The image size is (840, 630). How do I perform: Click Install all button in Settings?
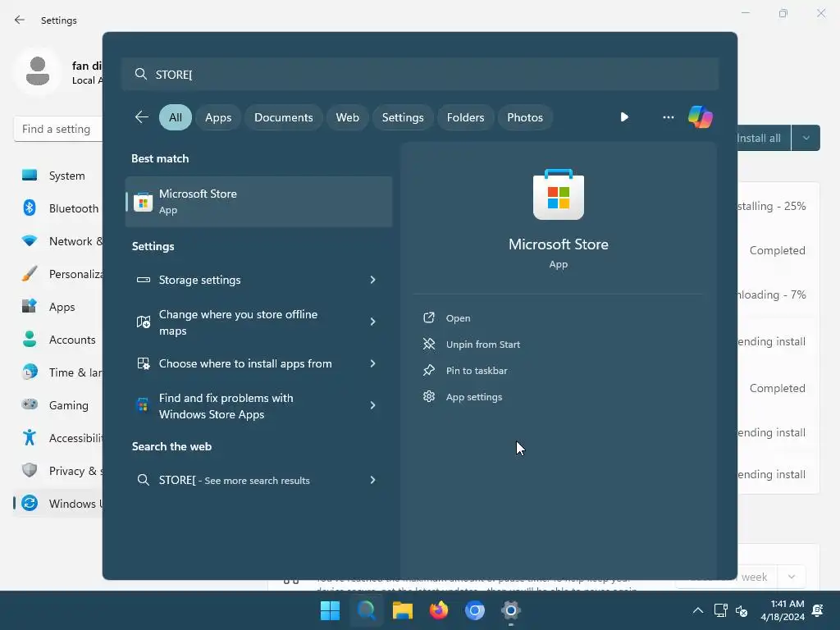point(764,138)
